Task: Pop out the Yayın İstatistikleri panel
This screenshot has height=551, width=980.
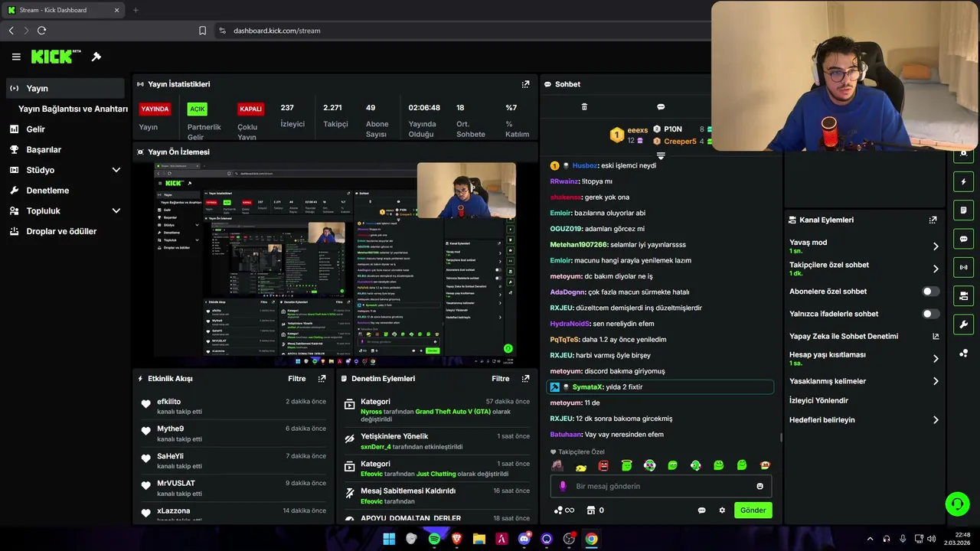Action: tap(525, 84)
